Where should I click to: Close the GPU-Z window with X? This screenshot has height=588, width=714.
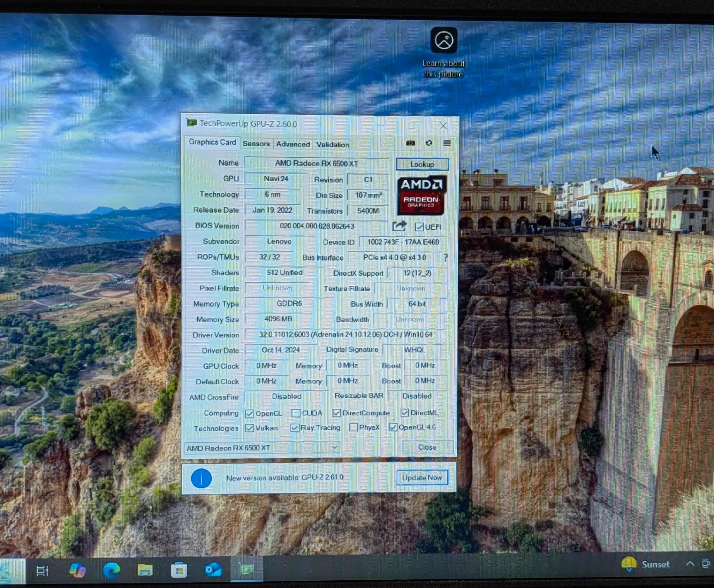[x=443, y=126]
